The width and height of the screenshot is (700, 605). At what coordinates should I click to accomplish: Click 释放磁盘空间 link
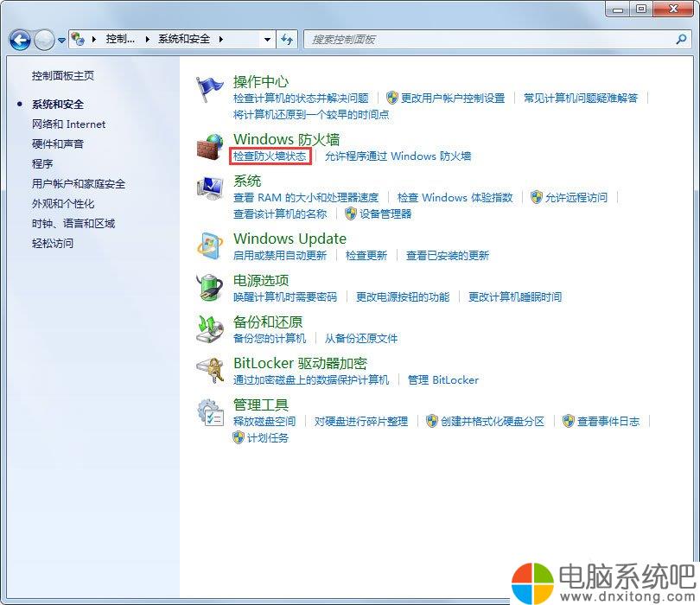point(264,421)
